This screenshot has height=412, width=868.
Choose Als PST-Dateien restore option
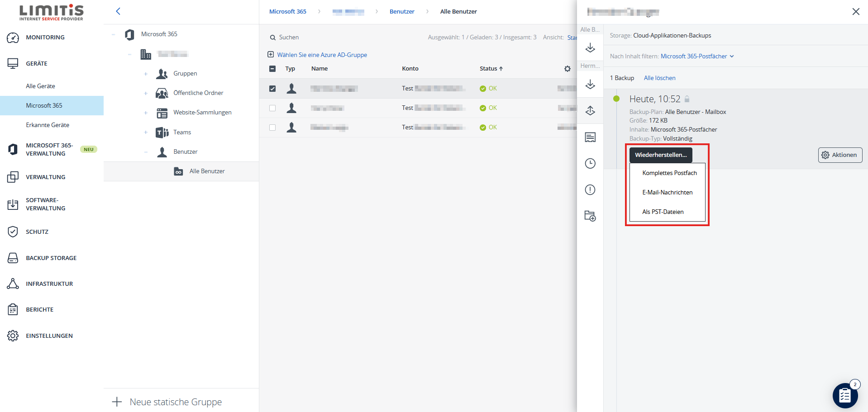pos(668,212)
